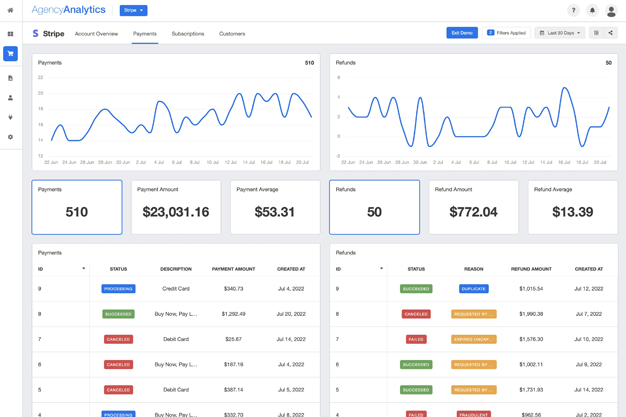Click the $340.73 payment amount

[x=234, y=289]
